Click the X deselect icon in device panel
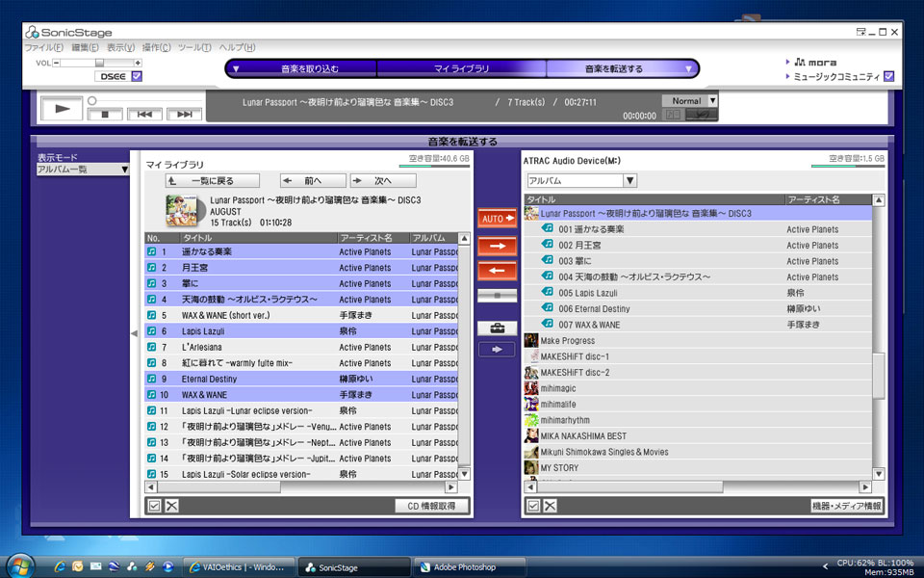 click(550, 506)
